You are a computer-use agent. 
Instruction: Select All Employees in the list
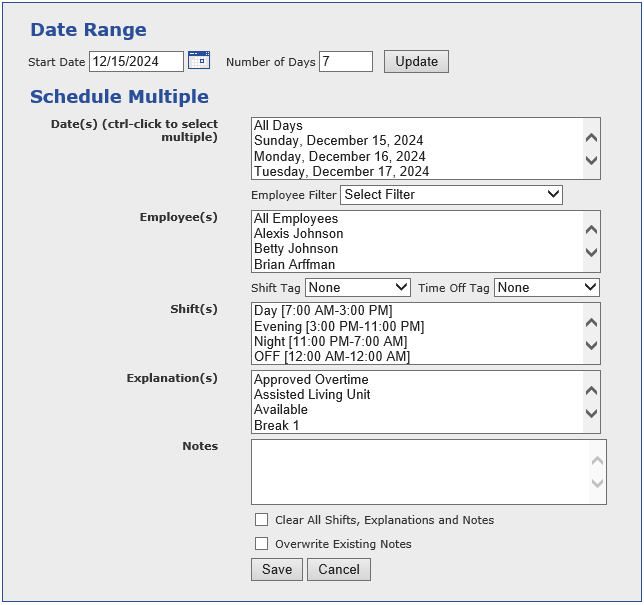pyautogui.click(x=417, y=219)
